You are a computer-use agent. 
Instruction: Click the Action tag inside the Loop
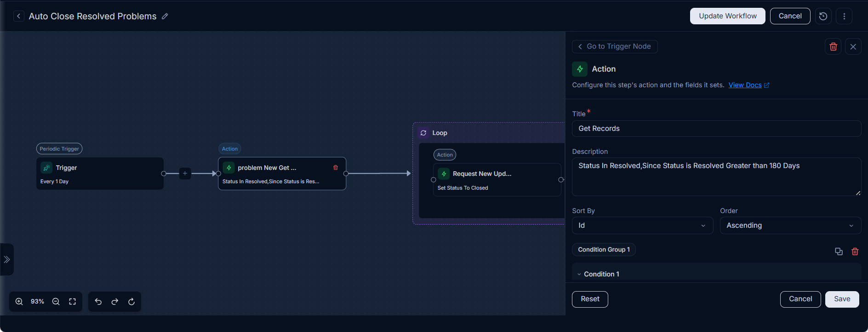[x=445, y=155]
